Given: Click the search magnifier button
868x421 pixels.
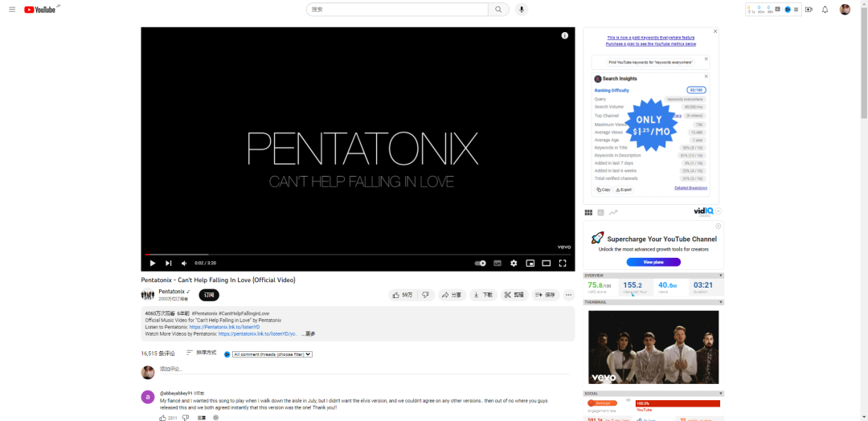Looking at the screenshot, I should pyautogui.click(x=498, y=10).
